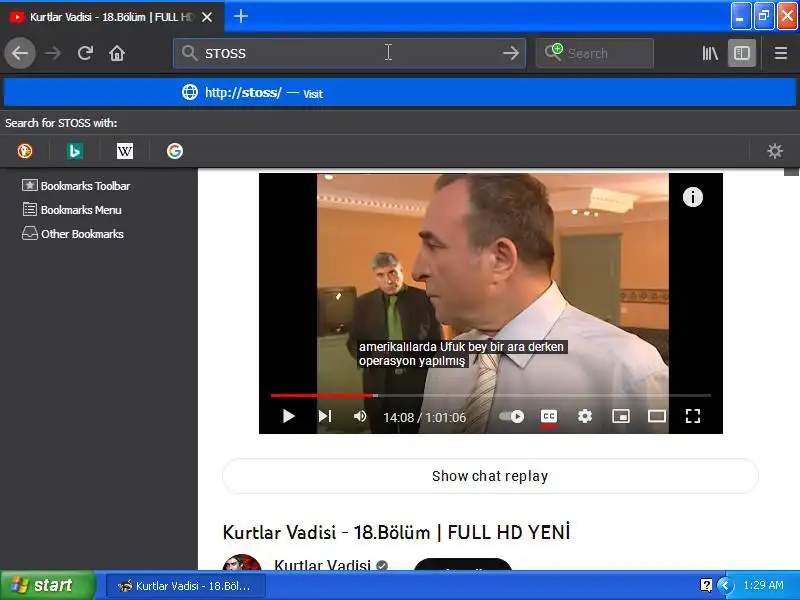Toggle YouTube autoplay switch
Screen dimensions: 800x600
point(511,416)
